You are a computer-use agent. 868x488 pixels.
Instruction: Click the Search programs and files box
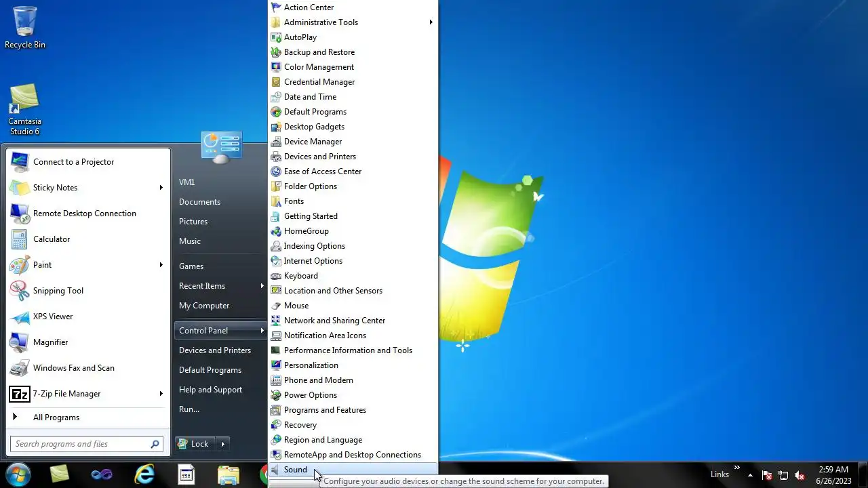[x=86, y=444]
